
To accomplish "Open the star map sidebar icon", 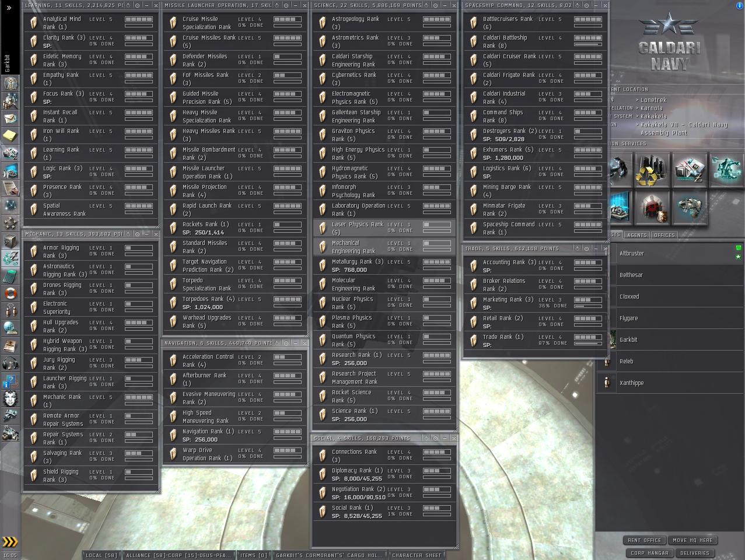I will pyautogui.click(x=11, y=205).
